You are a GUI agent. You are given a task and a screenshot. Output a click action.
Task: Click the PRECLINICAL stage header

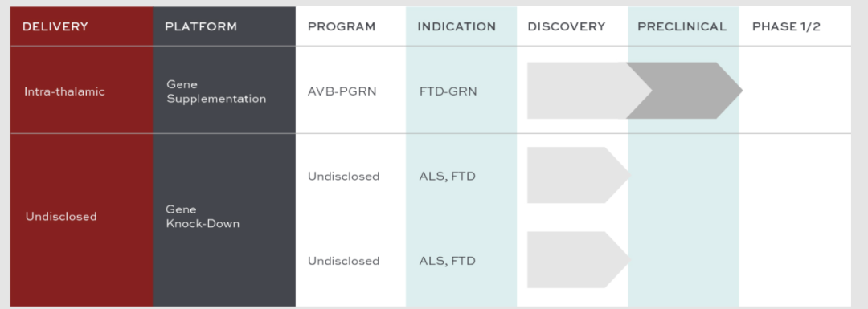[x=682, y=26]
